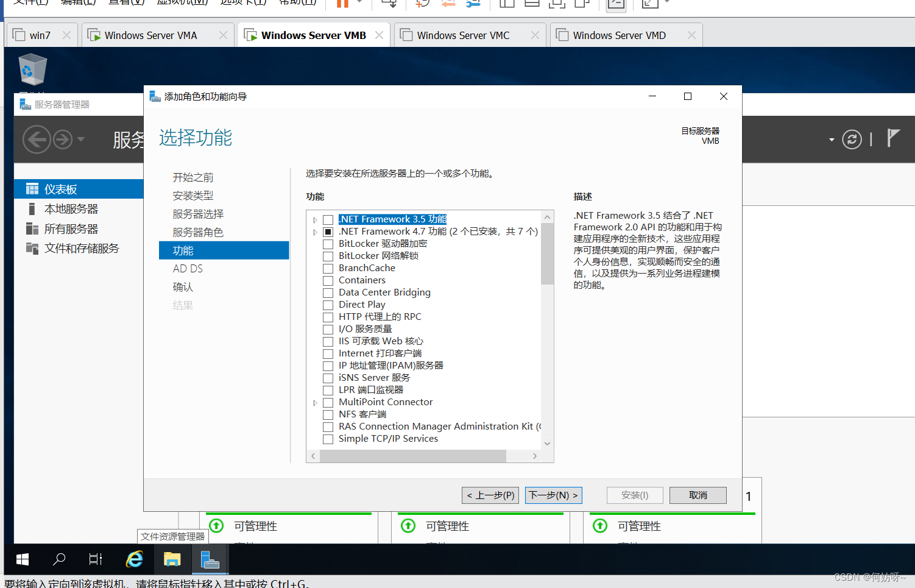
Task: Click the horizontal scrollbar thumb in feature list
Action: point(413,456)
